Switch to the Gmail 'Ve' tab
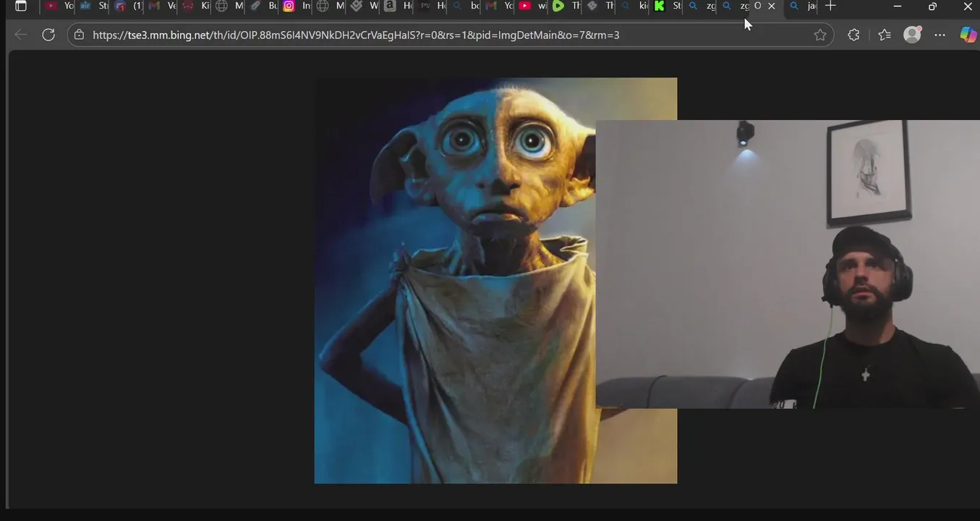 [x=163, y=6]
